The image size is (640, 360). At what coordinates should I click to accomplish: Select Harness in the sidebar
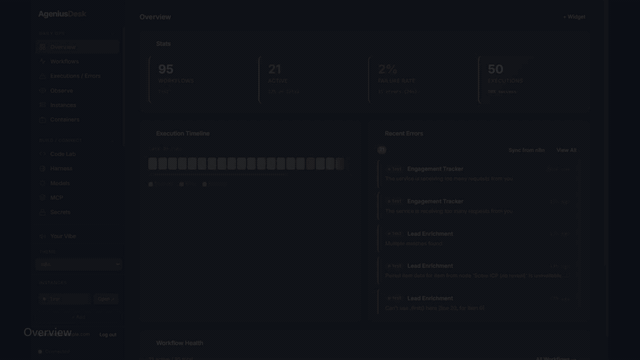click(x=78, y=169)
